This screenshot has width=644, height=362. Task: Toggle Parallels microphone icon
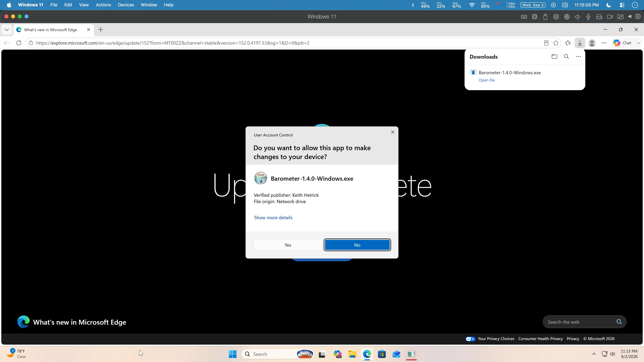[x=588, y=17]
